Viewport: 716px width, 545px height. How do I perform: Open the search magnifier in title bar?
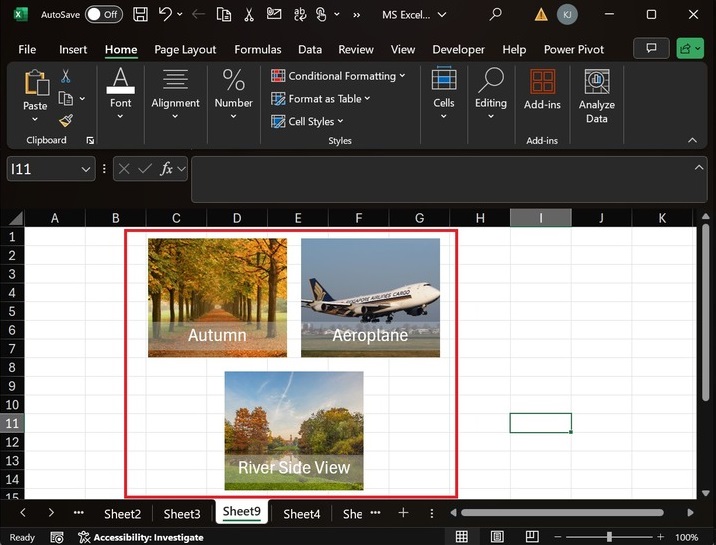point(495,15)
